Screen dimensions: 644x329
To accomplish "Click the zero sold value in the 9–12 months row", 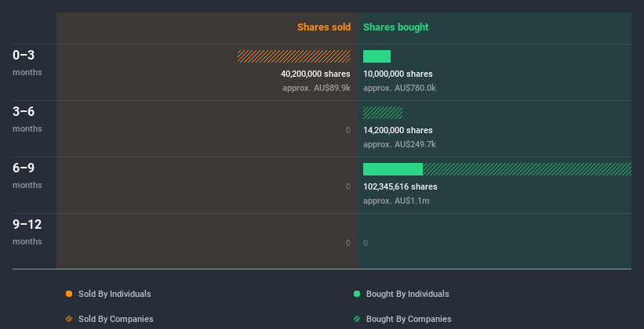I will pos(348,243).
